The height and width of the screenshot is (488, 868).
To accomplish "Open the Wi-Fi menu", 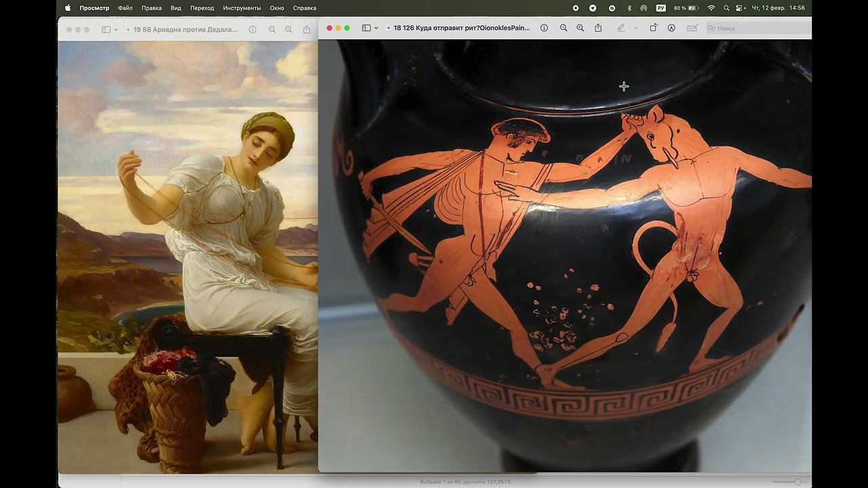I will (x=711, y=8).
